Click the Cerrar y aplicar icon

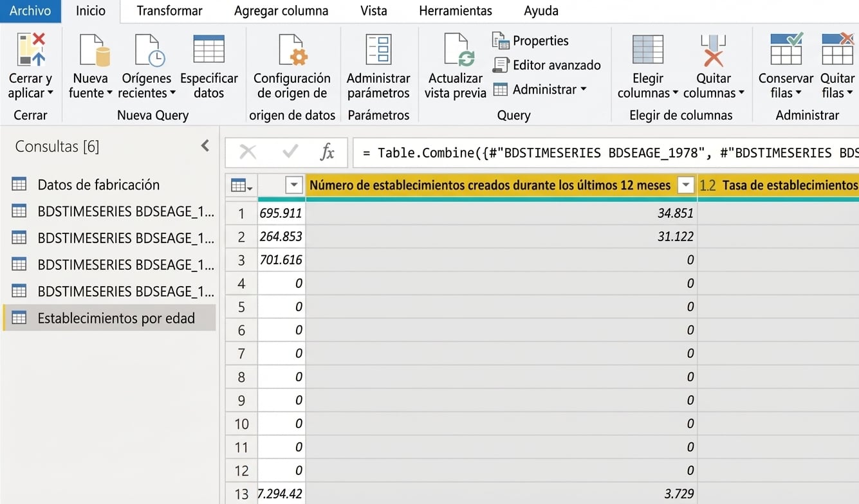(x=32, y=50)
